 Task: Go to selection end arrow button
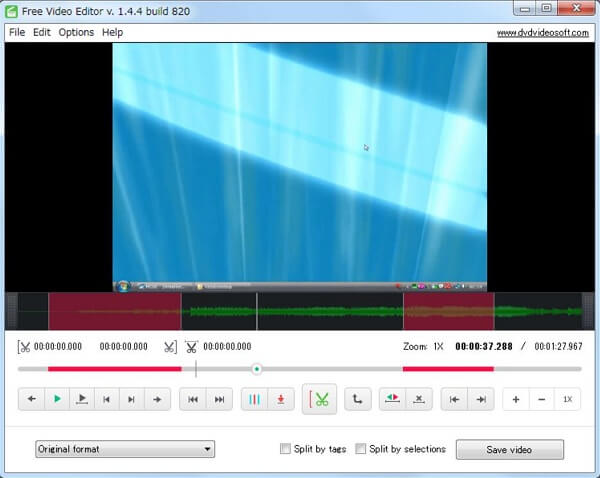pyautogui.click(x=481, y=399)
